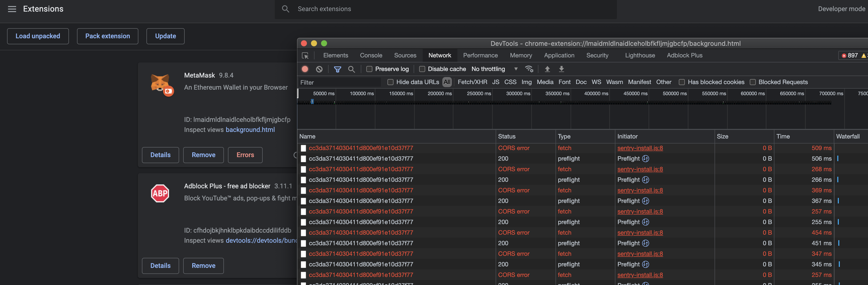Click the network timeline overview at 300000 ms
Screen dimensions: 868x285
(518, 93)
